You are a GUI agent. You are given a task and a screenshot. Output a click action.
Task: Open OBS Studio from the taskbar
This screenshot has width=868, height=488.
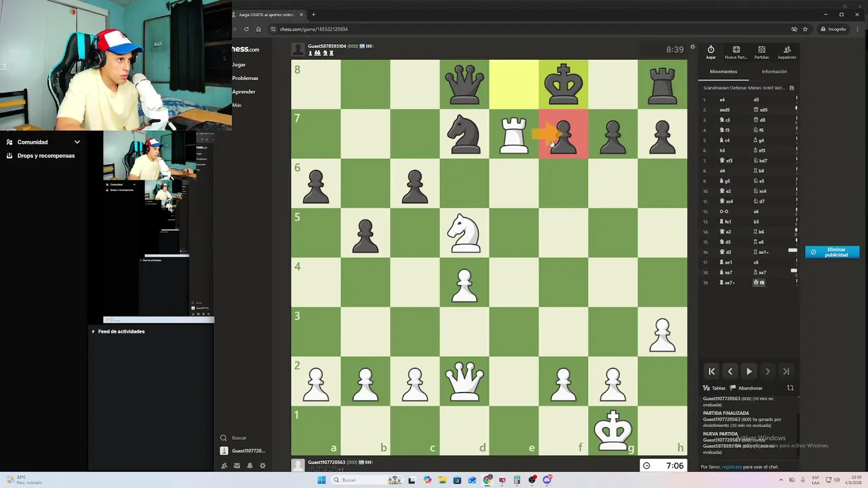[532, 480]
